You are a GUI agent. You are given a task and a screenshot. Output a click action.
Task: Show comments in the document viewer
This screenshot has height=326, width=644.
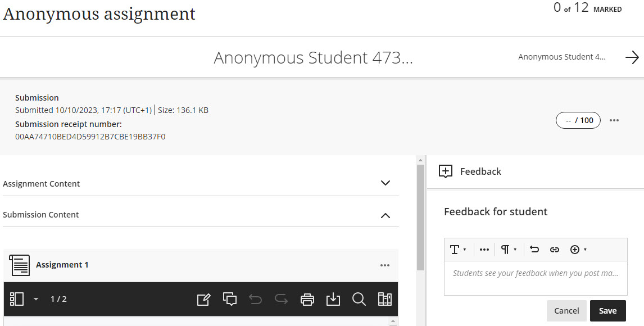coord(230,299)
